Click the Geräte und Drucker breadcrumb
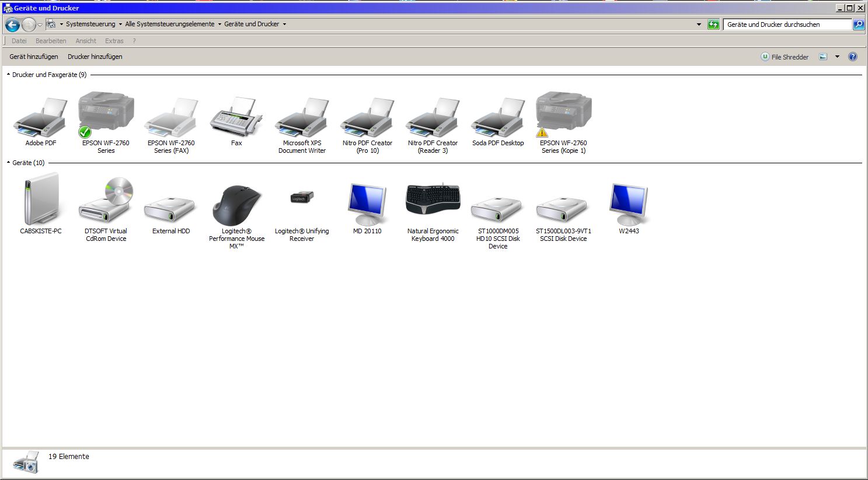 pos(252,24)
